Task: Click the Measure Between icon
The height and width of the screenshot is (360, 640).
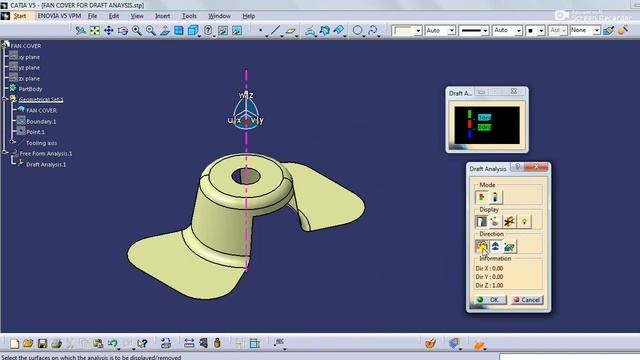Action: pyautogui.click(x=189, y=344)
